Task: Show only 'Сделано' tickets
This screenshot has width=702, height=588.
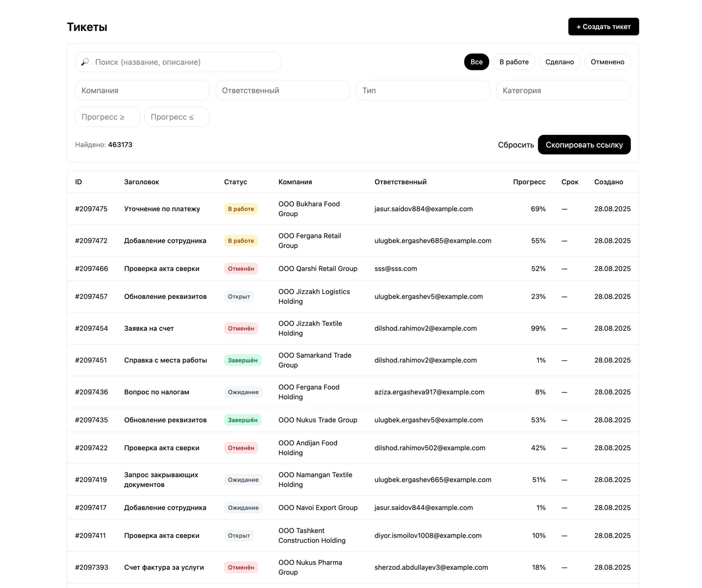Action: [x=559, y=62]
